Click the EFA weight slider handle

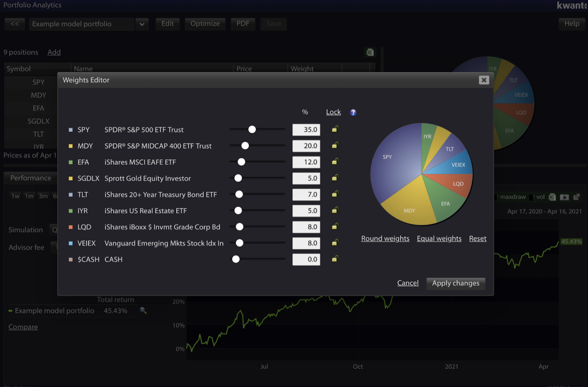pos(241,162)
